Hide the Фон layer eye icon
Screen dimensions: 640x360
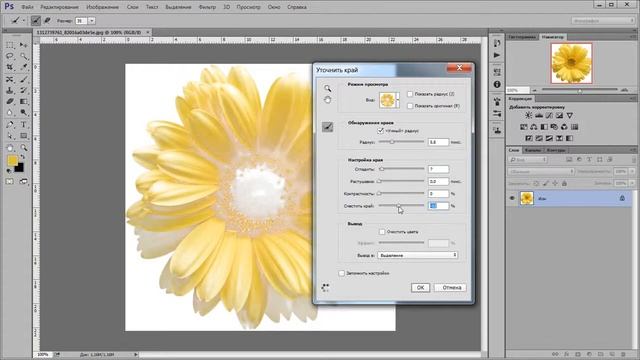[x=512, y=198]
